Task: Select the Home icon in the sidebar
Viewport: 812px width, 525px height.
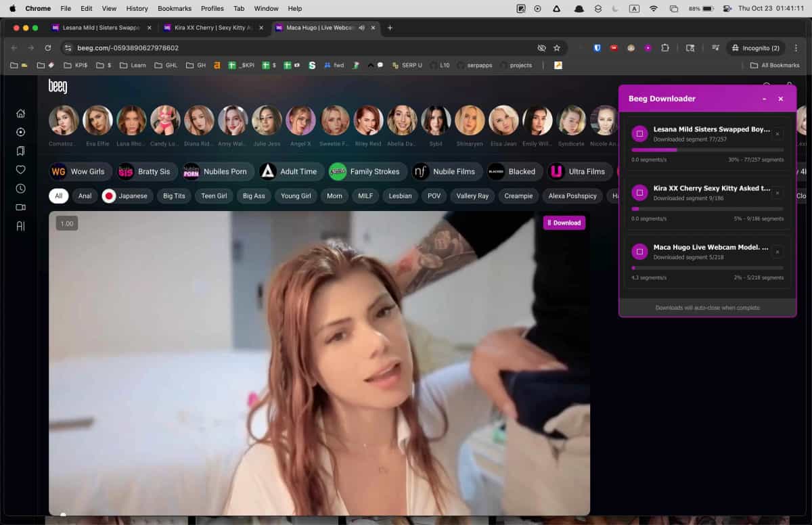Action: [20, 113]
